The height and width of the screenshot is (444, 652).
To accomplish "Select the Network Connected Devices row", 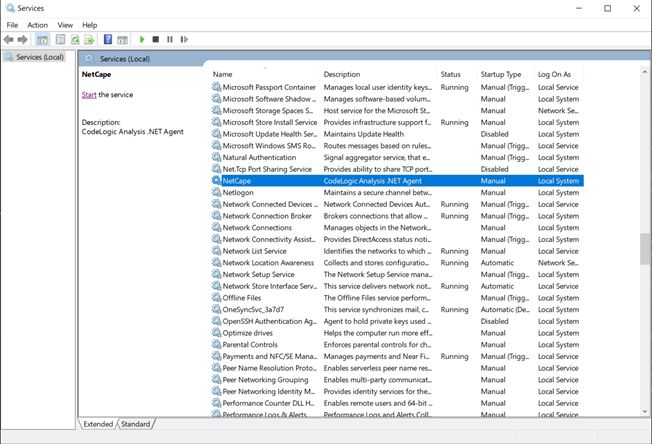I will pos(397,204).
